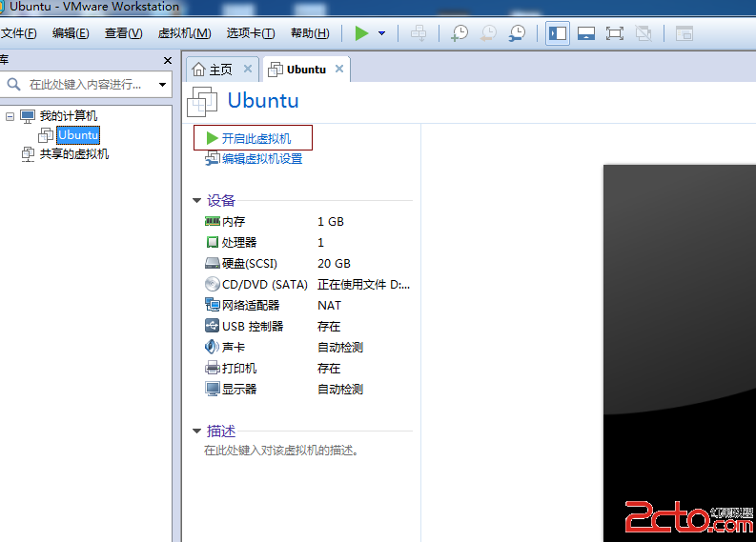Screen dimensions: 756x542
Task: Open the 编辑(E) menu
Action: 71,33
